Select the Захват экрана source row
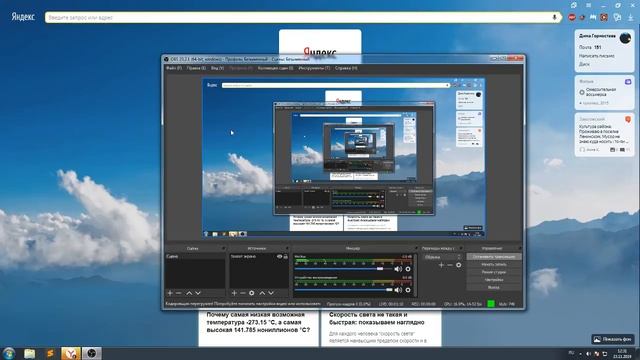640x360 pixels. point(259,256)
